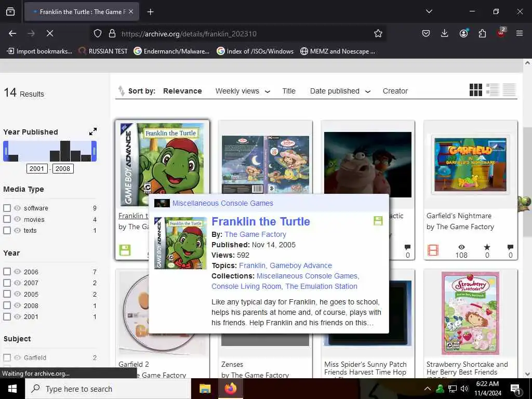Screen dimensions: 532x399
Task: Switch to tile grid view
Action: [x=476, y=90]
